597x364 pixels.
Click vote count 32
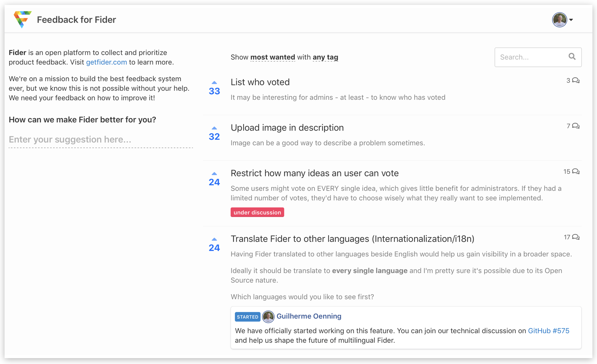214,136
